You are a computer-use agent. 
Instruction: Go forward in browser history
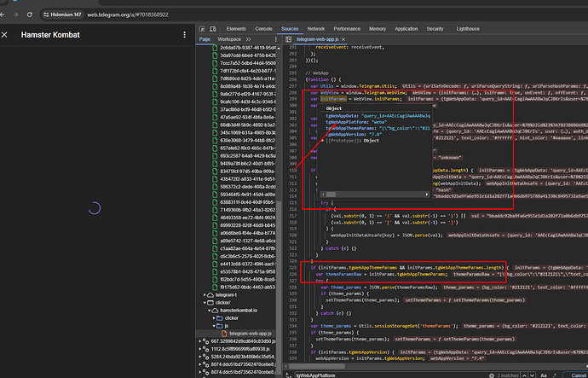(15, 15)
